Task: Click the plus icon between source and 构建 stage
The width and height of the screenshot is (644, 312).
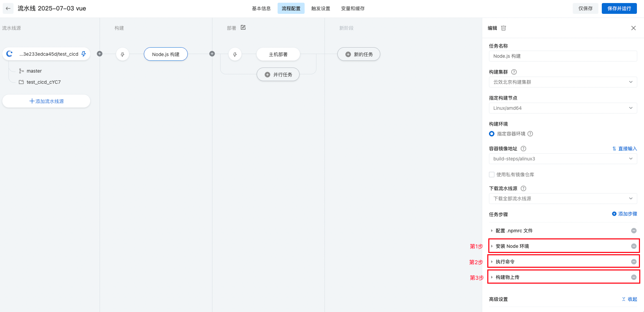Action: tap(100, 54)
